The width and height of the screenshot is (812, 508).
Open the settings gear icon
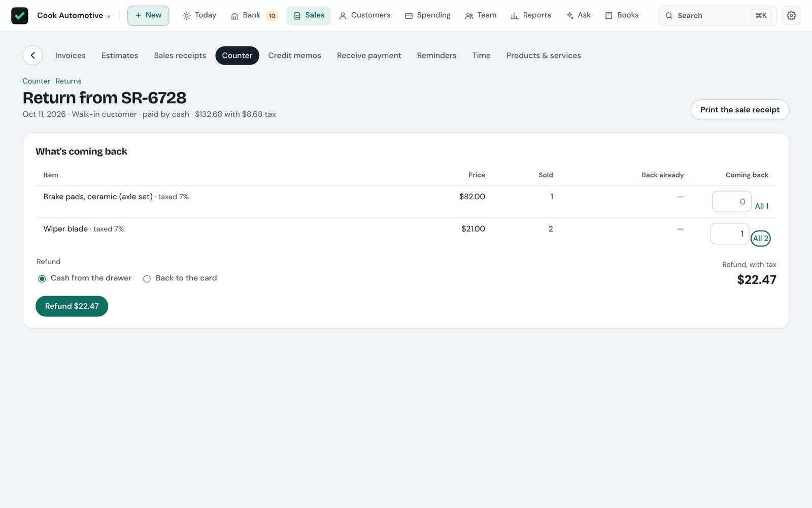click(791, 16)
